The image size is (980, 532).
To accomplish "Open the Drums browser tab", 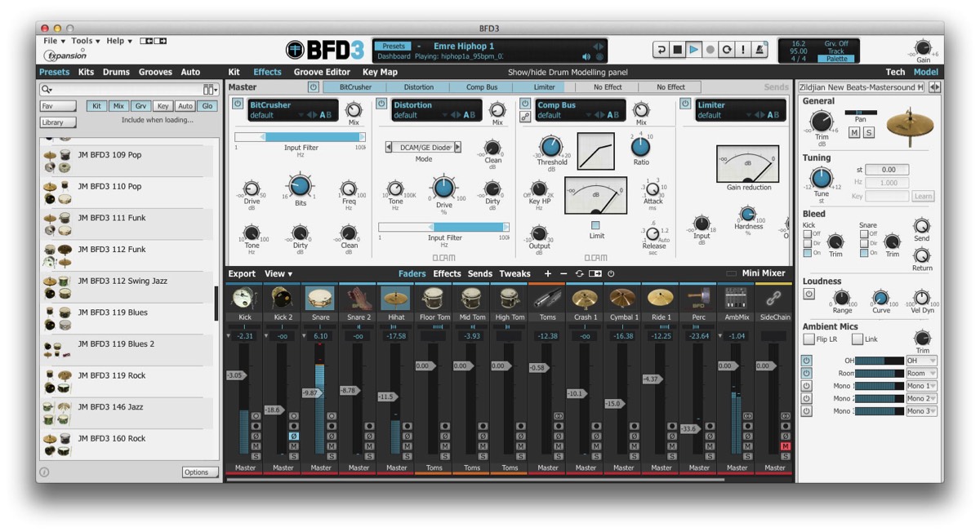I will point(116,73).
